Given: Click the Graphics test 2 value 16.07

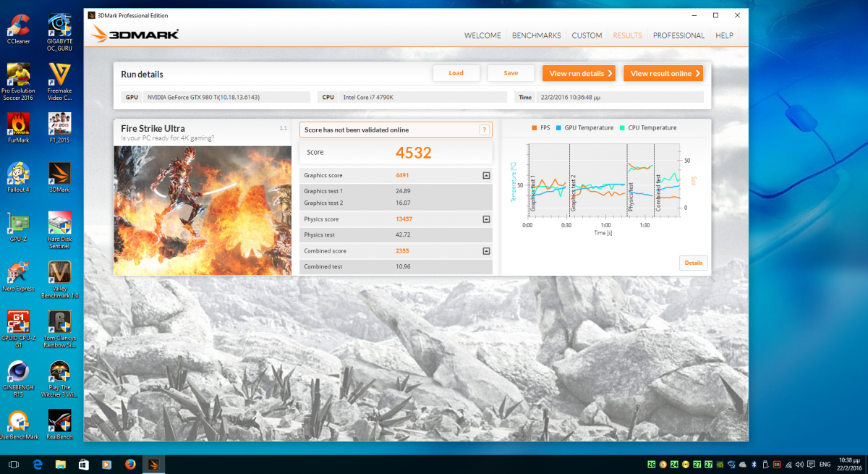Looking at the screenshot, I should pyautogui.click(x=404, y=203).
